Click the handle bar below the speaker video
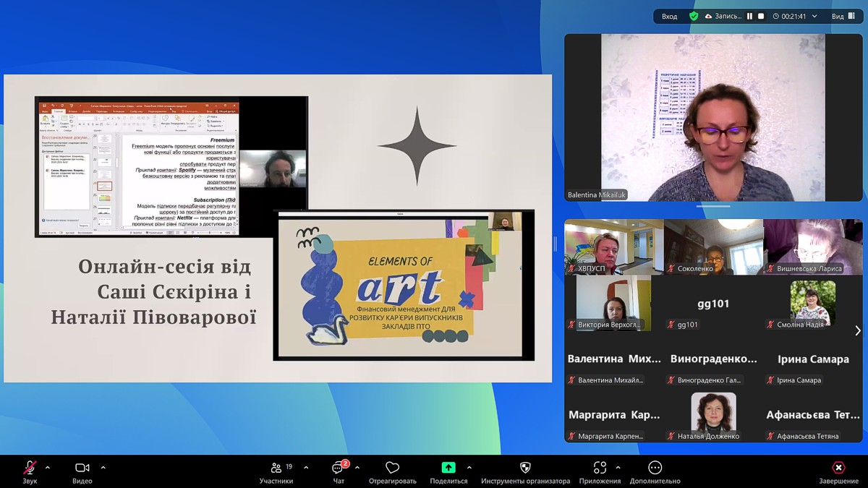Image resolution: width=868 pixels, height=488 pixels. coord(713,206)
